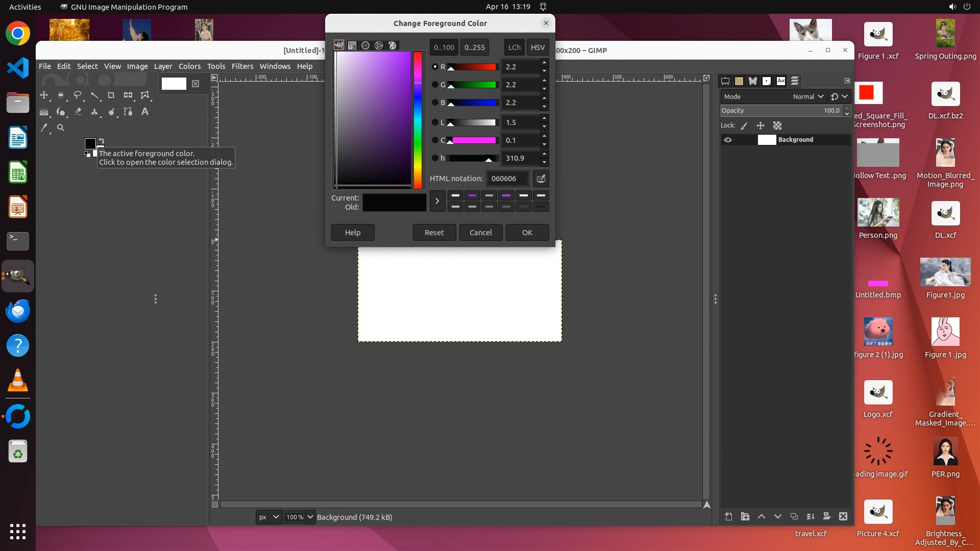Open the Fonts dockable tab icon
The width and height of the screenshot is (980, 551).
pyautogui.click(x=781, y=81)
